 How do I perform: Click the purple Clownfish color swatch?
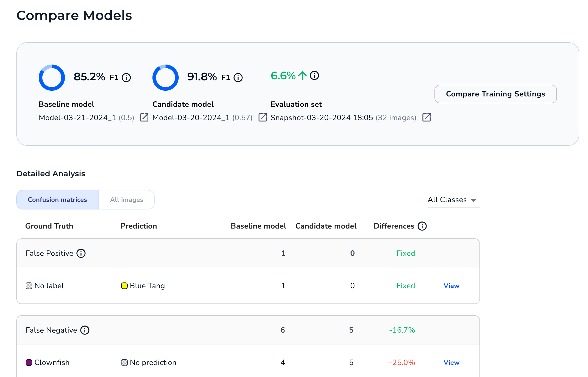(x=29, y=363)
